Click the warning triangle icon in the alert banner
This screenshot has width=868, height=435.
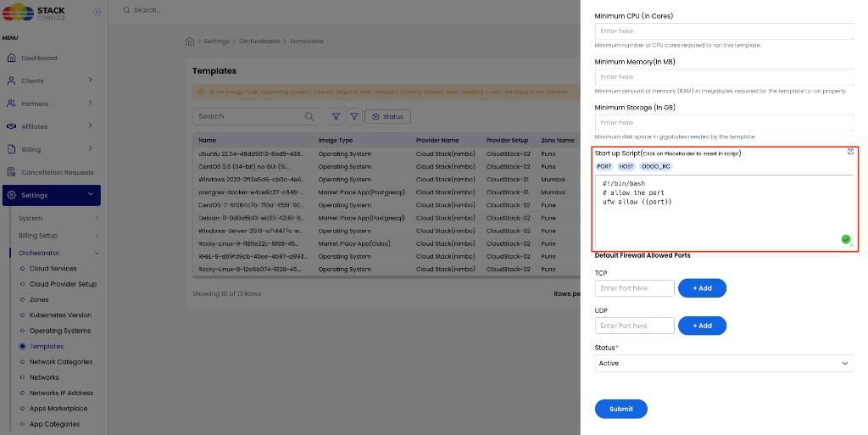pyautogui.click(x=202, y=92)
